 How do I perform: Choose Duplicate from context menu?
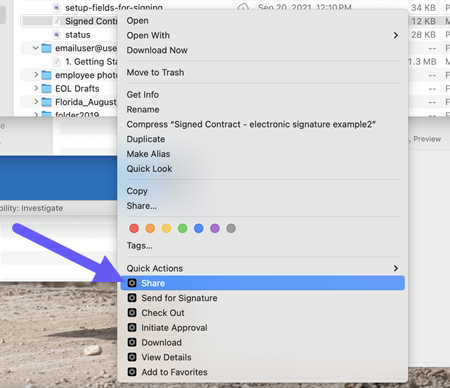click(146, 139)
